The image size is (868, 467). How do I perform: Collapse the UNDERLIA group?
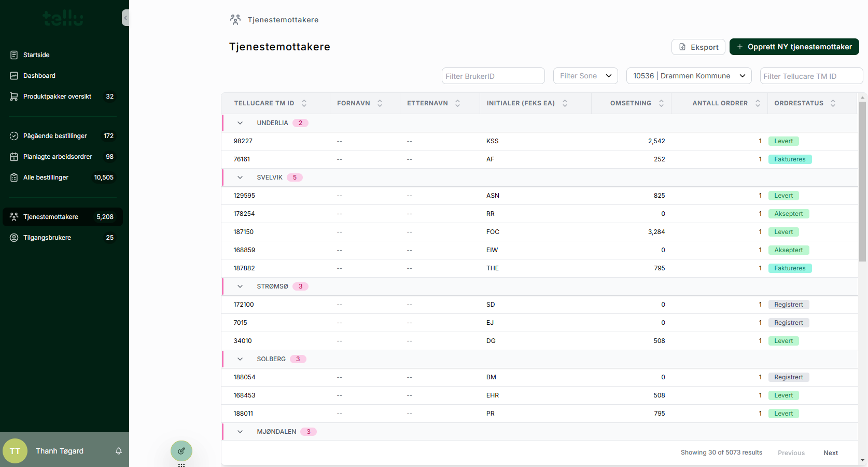click(x=240, y=123)
